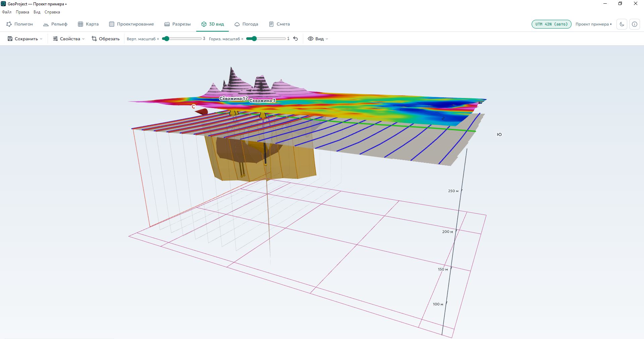Viewport: 644px width, 339px height.
Task: Open the info panel icon
Action: pos(635,24)
